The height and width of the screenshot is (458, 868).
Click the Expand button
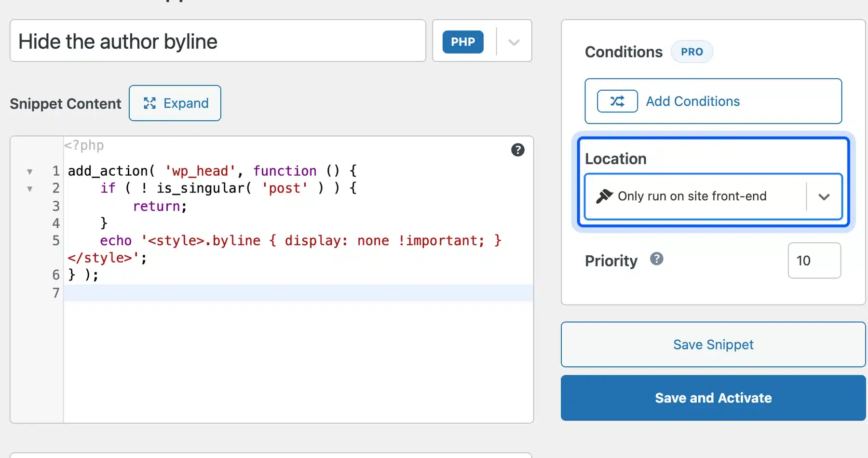(x=175, y=103)
